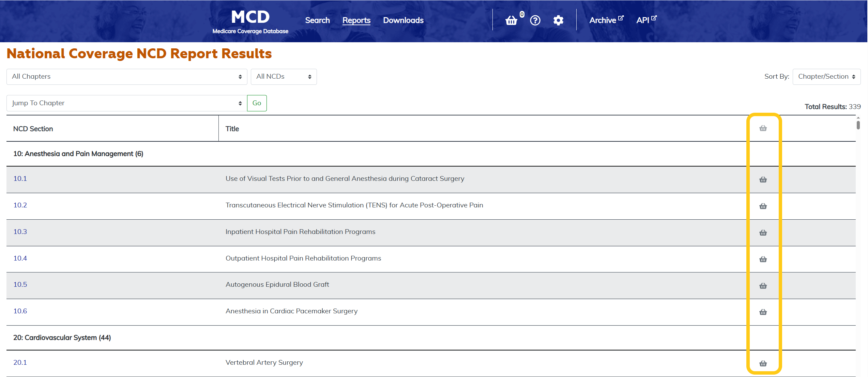This screenshot has height=377, width=868.
Task: Add NCD 10.4 to basket
Action: click(763, 259)
